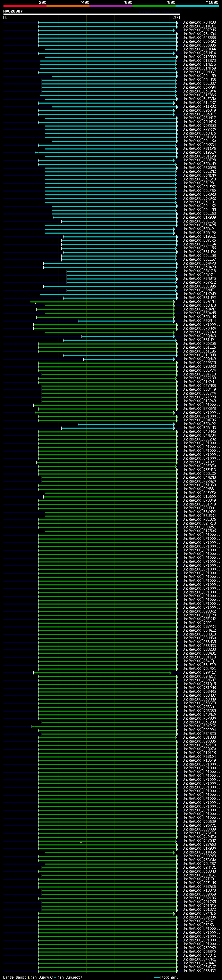Select the UniRef100_Q195D9 entry
This screenshot has width=222, height=980.
coord(199,57)
